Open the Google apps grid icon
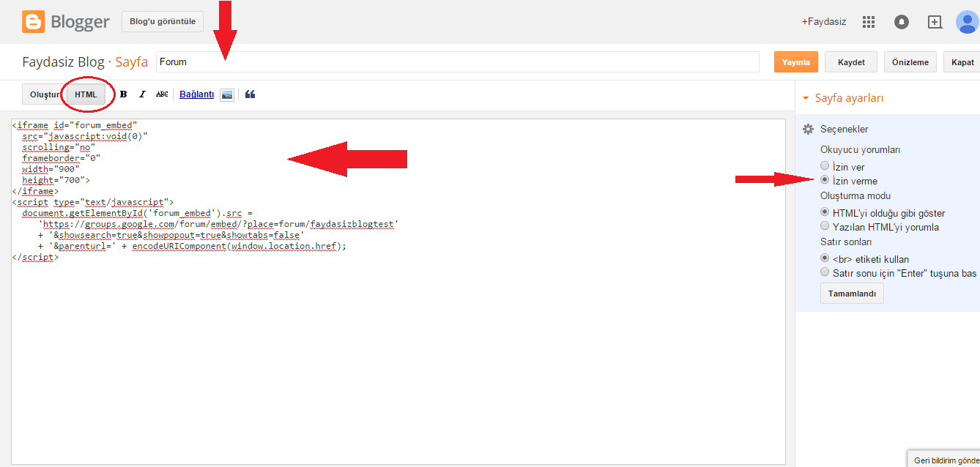The height and width of the screenshot is (467, 980). [869, 22]
